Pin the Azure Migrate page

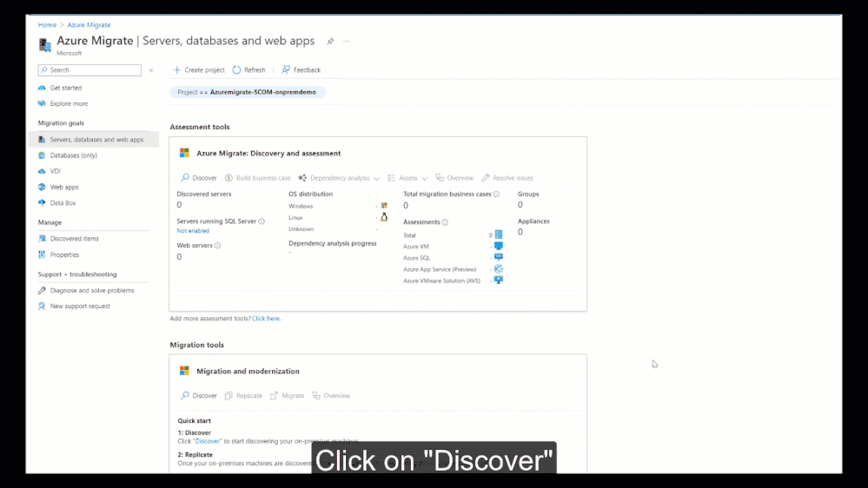pos(330,42)
